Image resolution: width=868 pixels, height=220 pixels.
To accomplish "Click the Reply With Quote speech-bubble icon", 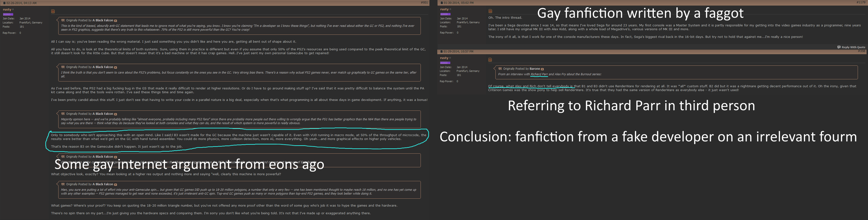I will coord(839,47).
